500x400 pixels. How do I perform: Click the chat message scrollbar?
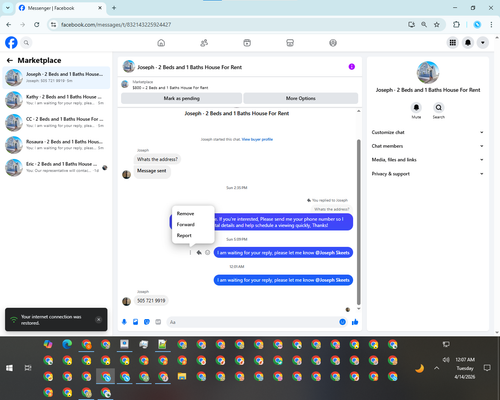tap(359, 222)
